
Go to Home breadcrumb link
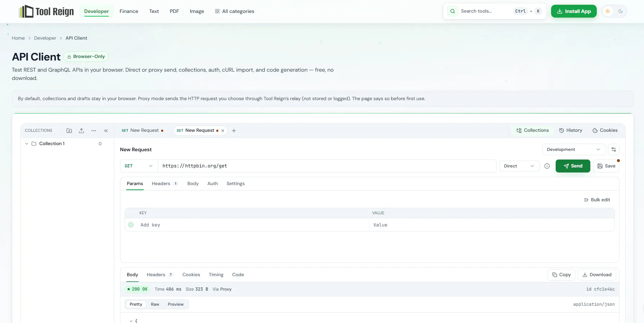click(18, 38)
